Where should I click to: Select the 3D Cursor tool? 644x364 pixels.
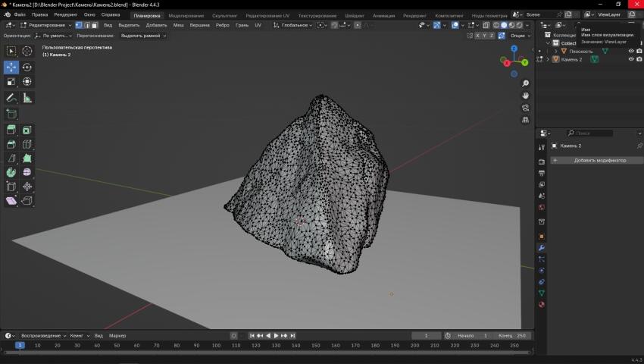27,51
